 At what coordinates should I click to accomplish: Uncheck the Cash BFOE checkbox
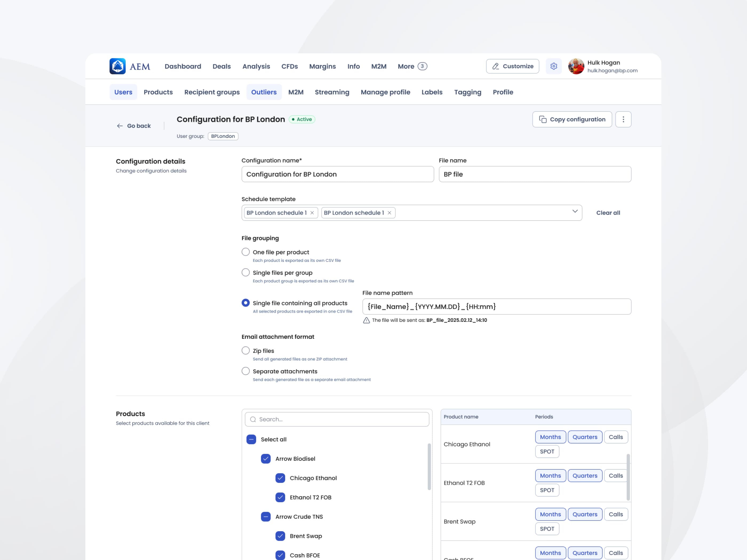[x=280, y=555]
